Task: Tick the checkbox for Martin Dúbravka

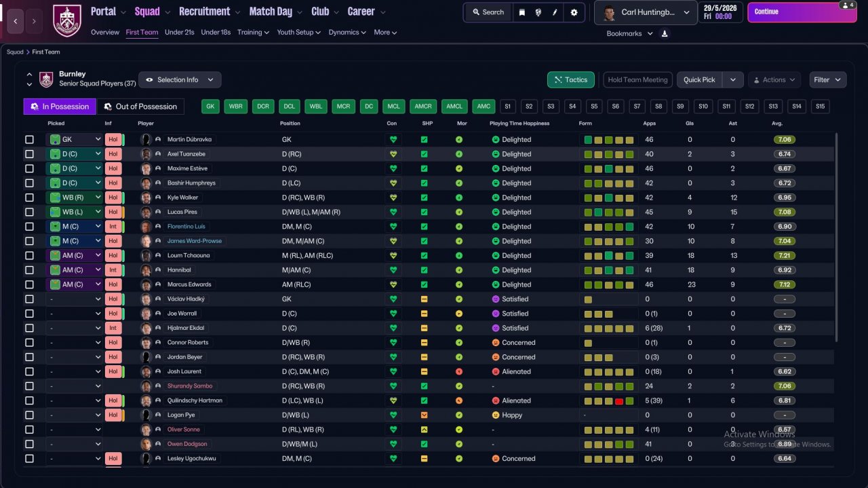Action: tap(29, 140)
